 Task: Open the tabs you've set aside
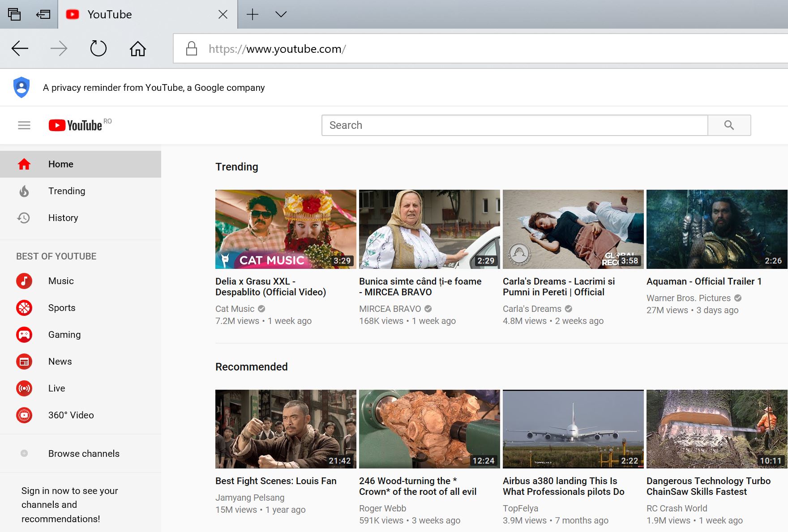(14, 14)
